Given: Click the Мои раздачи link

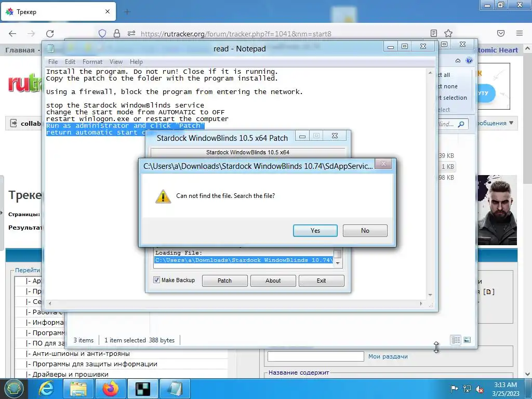Looking at the screenshot, I should click(388, 356).
